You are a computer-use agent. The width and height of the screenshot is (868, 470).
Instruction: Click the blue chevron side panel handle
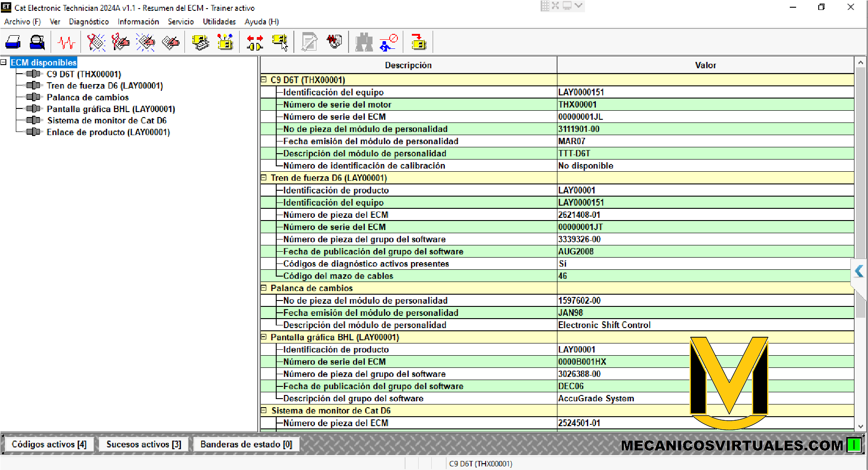coord(859,271)
